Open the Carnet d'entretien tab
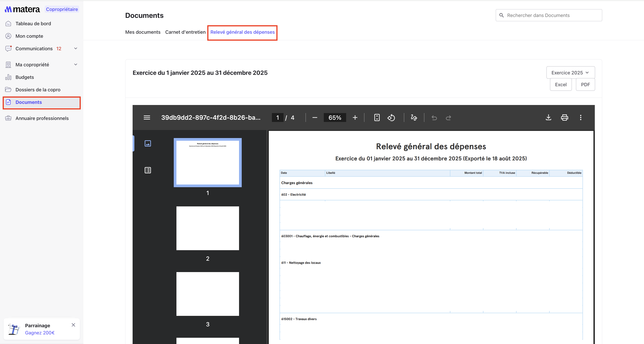The image size is (644, 344). pyautogui.click(x=185, y=32)
